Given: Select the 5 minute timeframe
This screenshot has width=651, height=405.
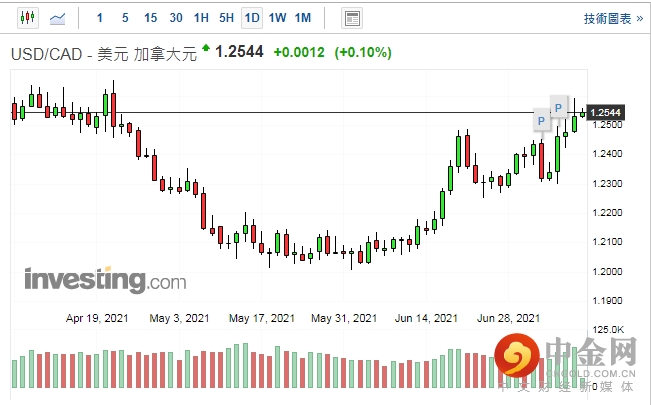Looking at the screenshot, I should 125,18.
